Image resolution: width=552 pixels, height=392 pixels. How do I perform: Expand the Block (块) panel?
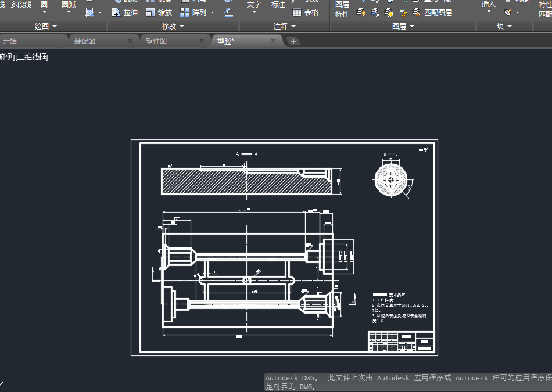(x=504, y=26)
